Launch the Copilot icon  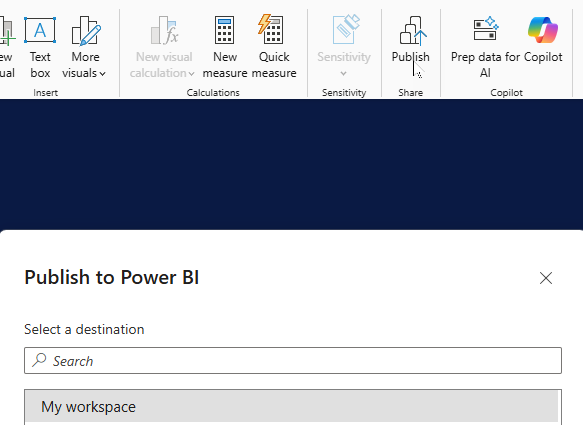tap(543, 30)
